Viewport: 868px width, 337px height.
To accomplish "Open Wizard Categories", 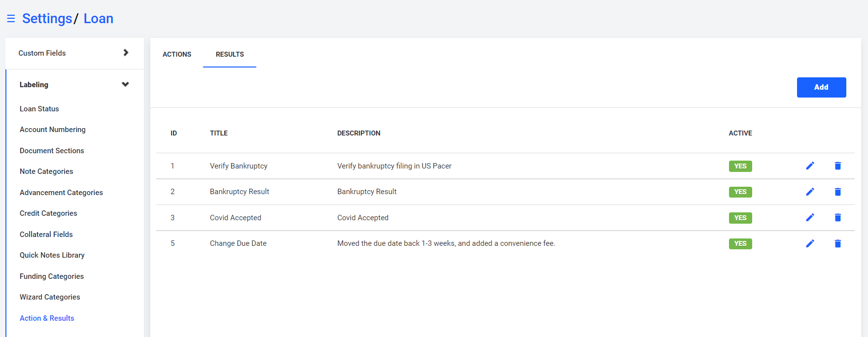I will [50, 297].
